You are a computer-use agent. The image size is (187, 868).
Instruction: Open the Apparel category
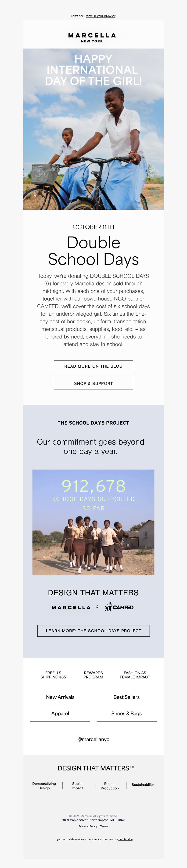[60, 714]
